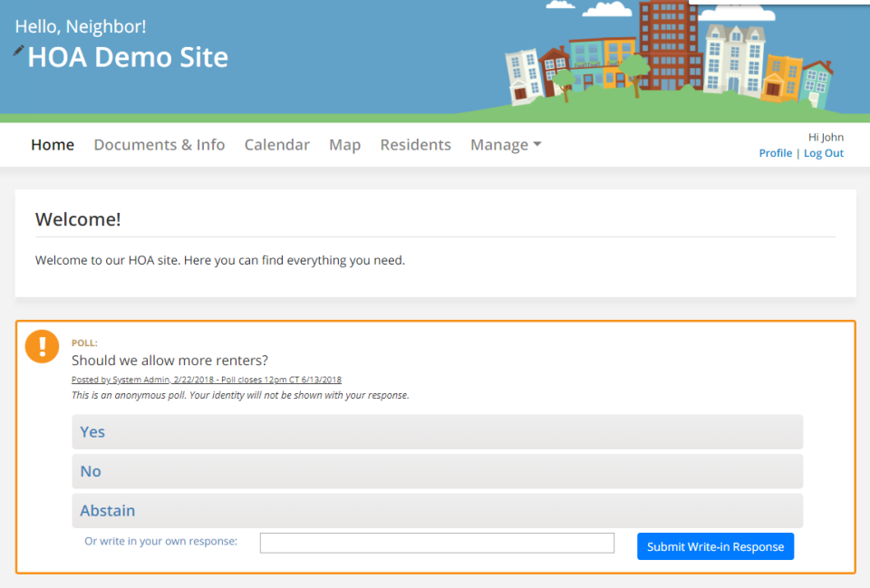Click the orange exclamation poll icon
870x588 pixels.
[x=41, y=346]
